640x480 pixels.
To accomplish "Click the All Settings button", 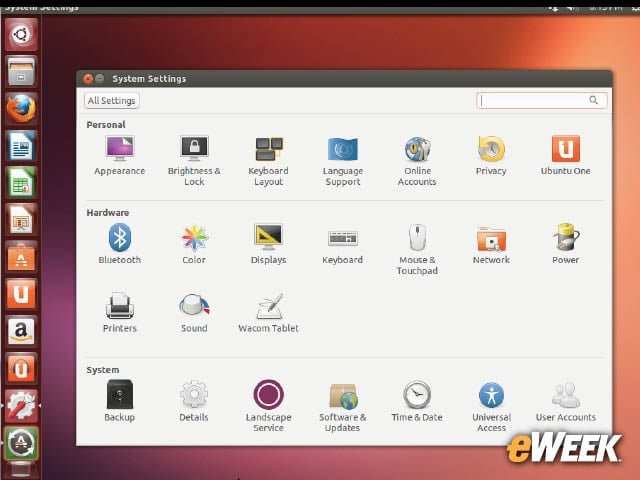I will pyautogui.click(x=112, y=100).
